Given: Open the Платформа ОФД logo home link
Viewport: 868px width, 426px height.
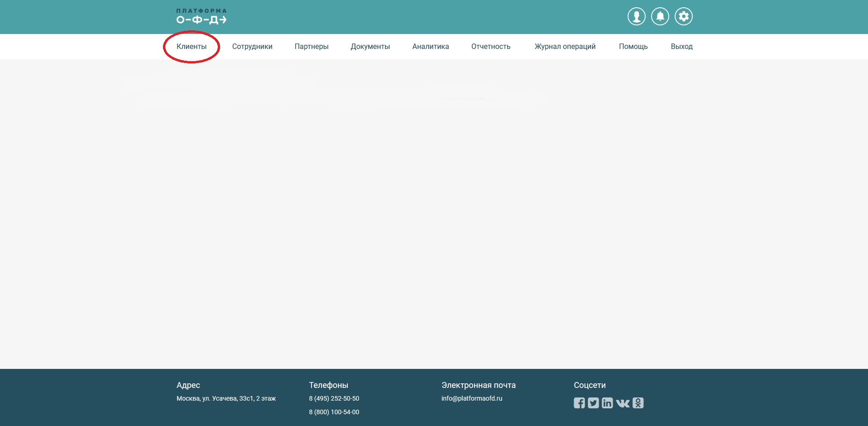Looking at the screenshot, I should [201, 16].
